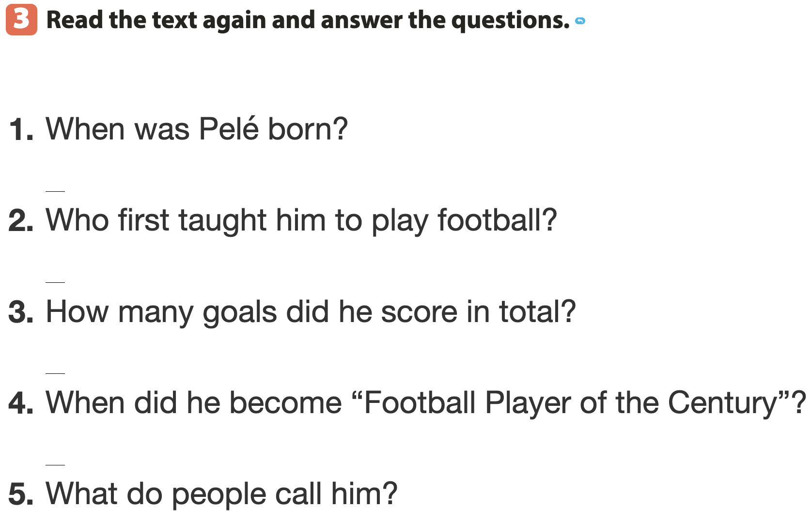
Task: Click the blue reply arrow icon beside the heading
Action: (x=580, y=21)
